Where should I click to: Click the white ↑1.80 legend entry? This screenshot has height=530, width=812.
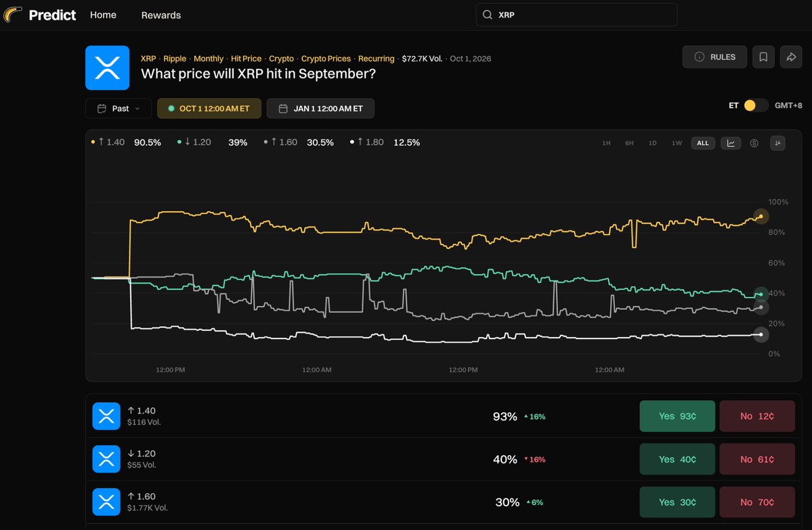(385, 142)
